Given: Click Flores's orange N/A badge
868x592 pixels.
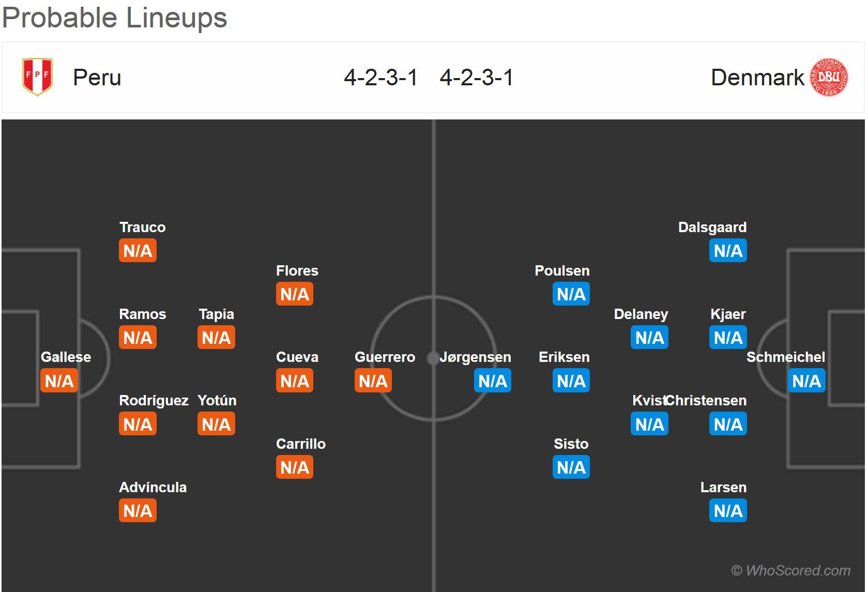Looking at the screenshot, I should pos(295,294).
